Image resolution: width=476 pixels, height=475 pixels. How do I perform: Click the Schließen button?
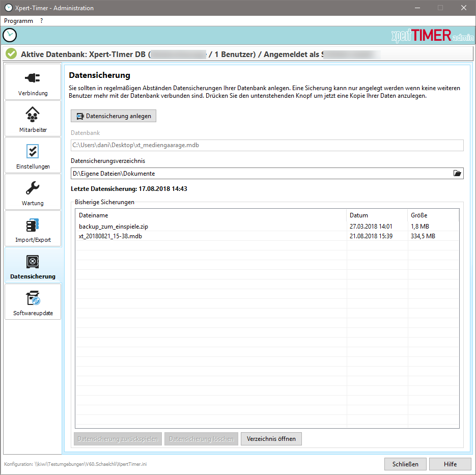[x=405, y=464]
